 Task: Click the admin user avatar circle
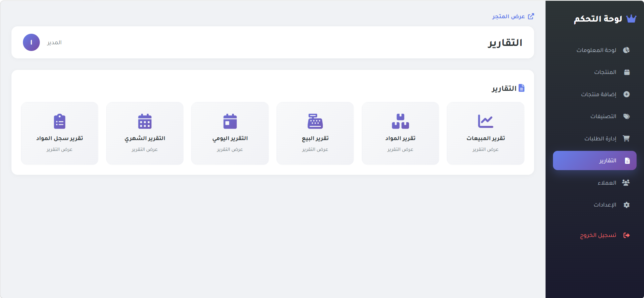[31, 43]
